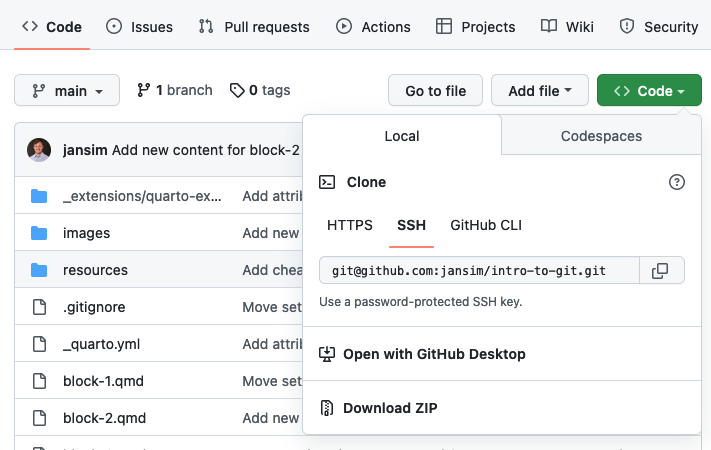Select the GitHub CLI clone option

(x=486, y=225)
